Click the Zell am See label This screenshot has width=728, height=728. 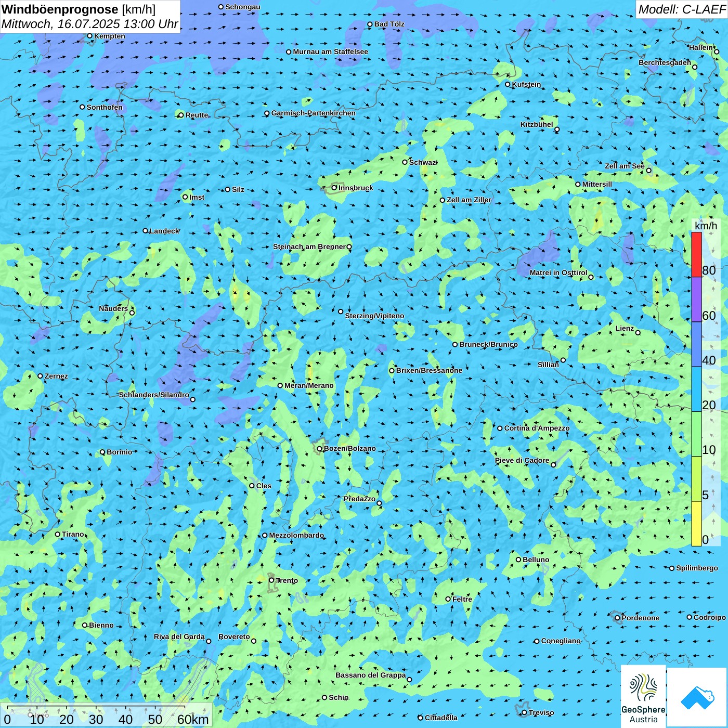625,166
